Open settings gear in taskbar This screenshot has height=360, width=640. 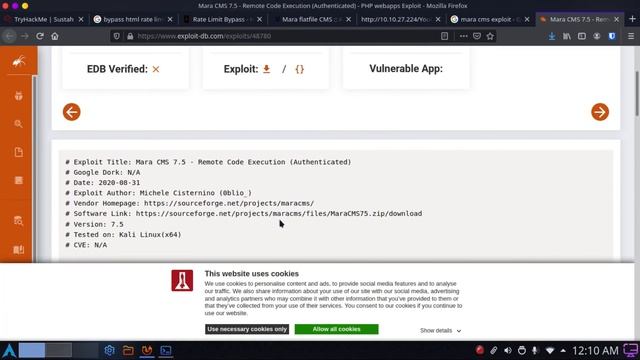pos(109,350)
